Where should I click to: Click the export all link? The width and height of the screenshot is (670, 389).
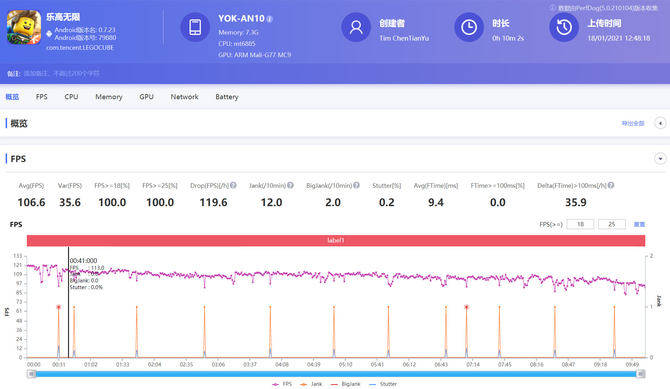pos(633,124)
